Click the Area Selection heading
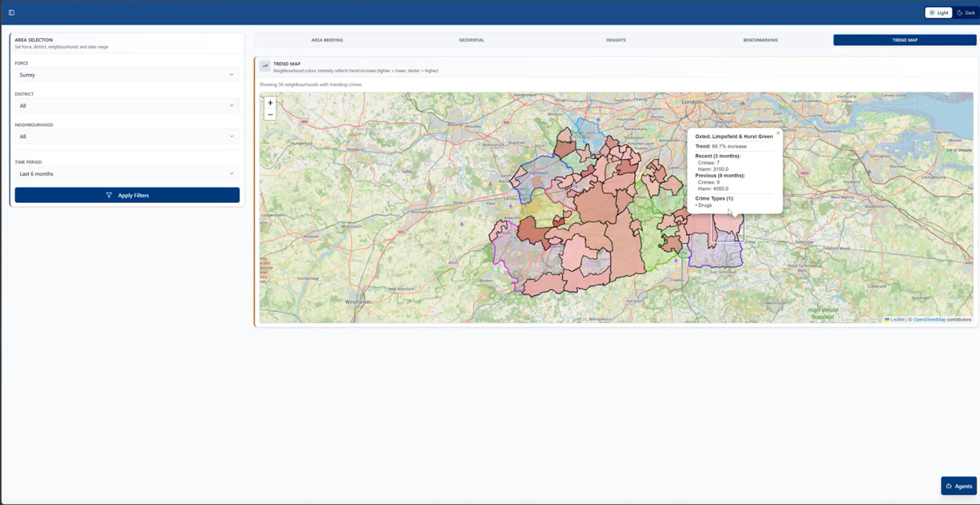 pyautogui.click(x=34, y=40)
